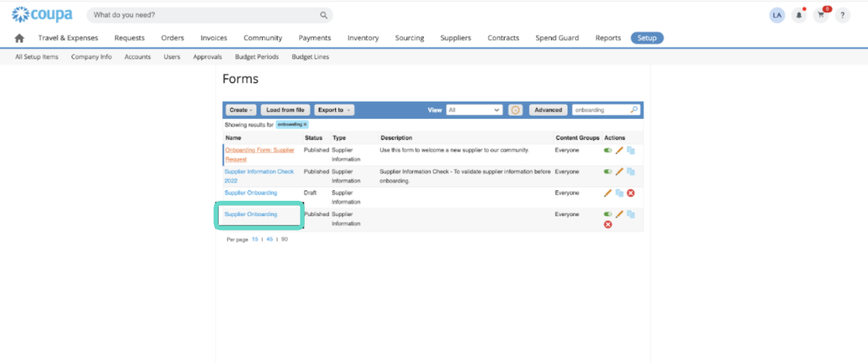Open the notifications bell
This screenshot has height=363, width=868.
[799, 15]
